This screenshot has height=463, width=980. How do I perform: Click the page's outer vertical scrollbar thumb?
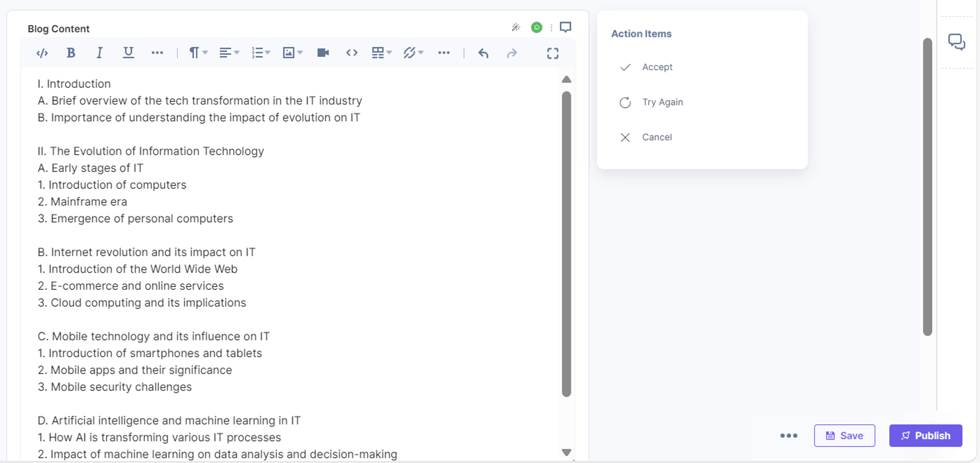coord(927,187)
